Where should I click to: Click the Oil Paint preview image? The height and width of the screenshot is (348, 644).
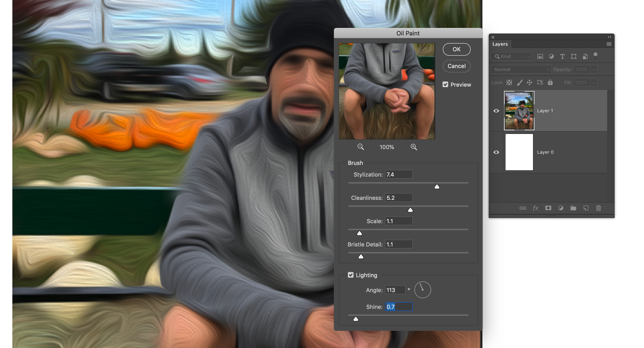pos(387,91)
